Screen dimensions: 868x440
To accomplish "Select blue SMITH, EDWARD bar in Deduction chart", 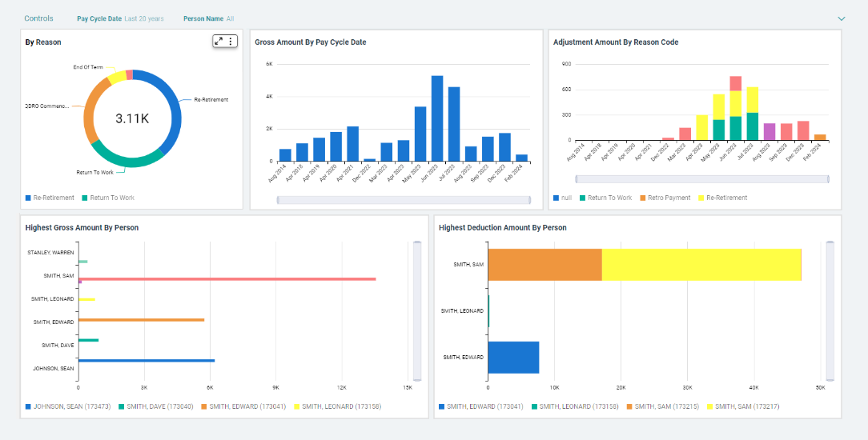I will point(513,357).
